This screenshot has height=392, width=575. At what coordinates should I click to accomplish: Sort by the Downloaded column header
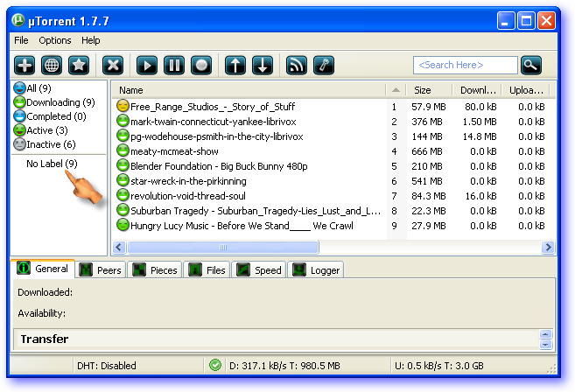click(477, 90)
